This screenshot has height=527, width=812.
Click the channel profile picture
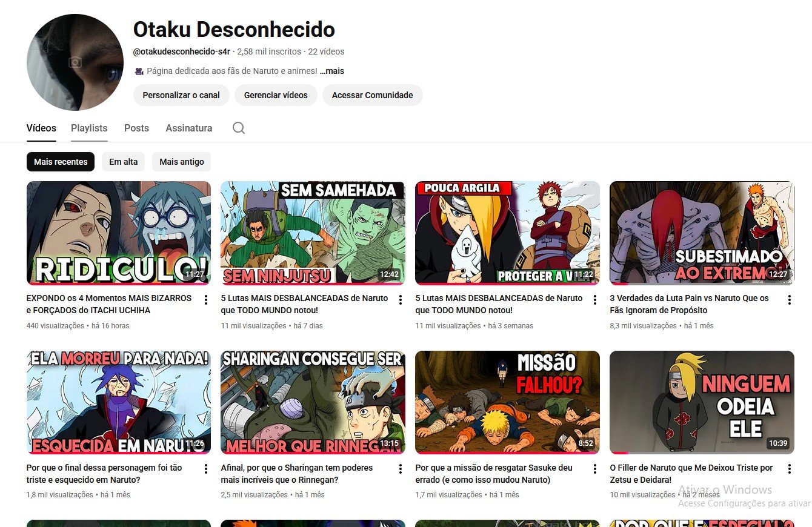[x=75, y=62]
